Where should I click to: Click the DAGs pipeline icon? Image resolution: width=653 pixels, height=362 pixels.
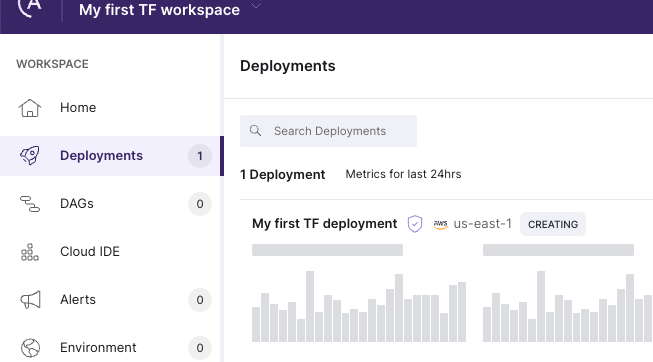point(30,204)
